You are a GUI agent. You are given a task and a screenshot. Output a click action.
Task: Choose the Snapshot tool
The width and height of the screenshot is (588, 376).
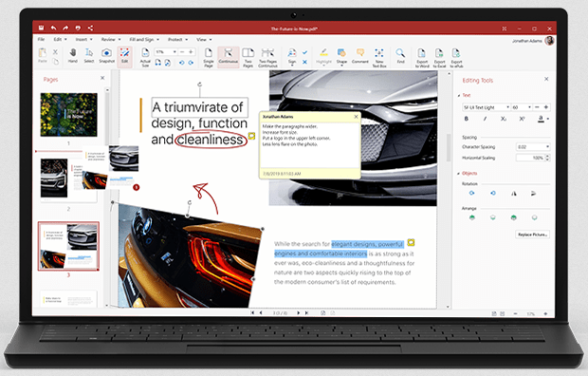(x=106, y=56)
